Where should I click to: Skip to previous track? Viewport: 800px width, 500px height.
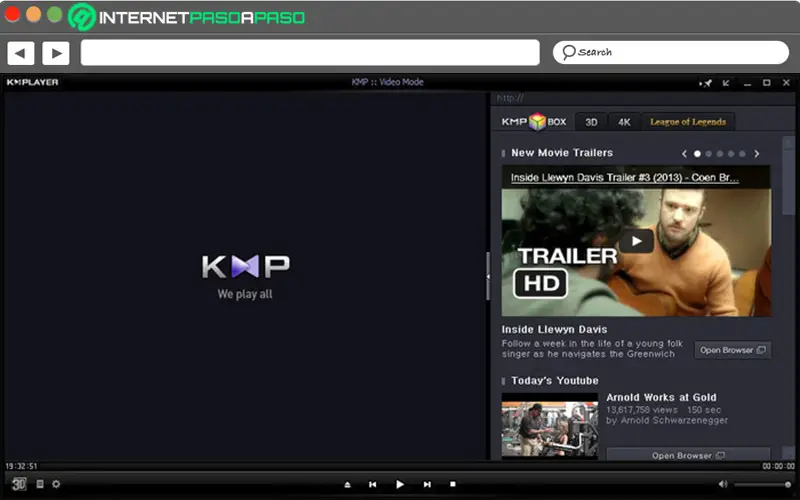pyautogui.click(x=372, y=484)
